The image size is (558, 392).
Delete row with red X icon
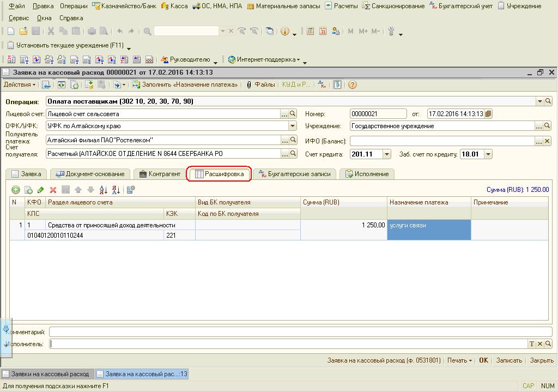tap(53, 190)
